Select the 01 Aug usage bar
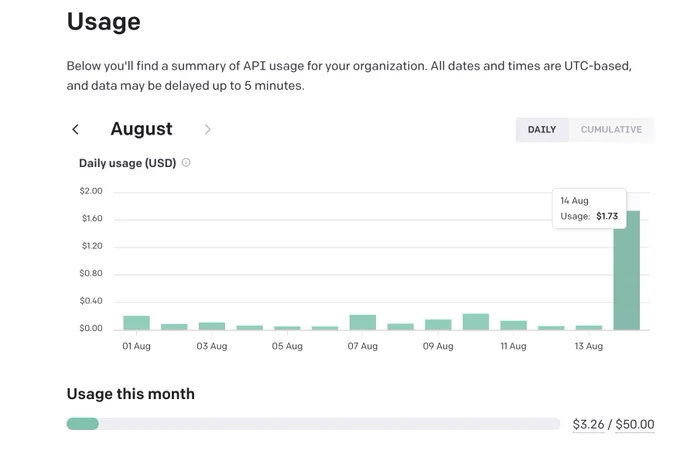680x454 pixels. [x=137, y=323]
